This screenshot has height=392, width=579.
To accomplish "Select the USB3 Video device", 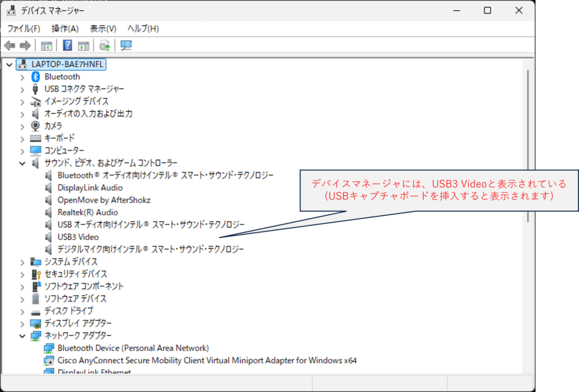I will (78, 237).
